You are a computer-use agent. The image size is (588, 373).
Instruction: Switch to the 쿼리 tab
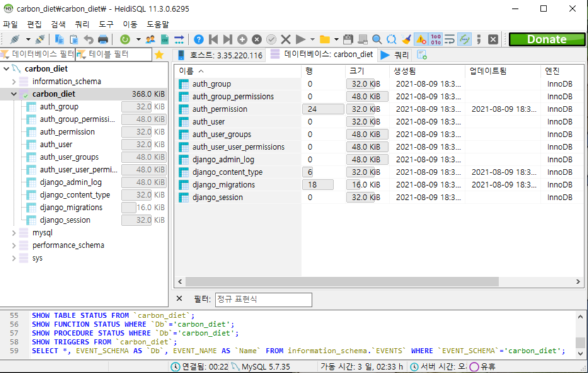[x=395, y=55]
